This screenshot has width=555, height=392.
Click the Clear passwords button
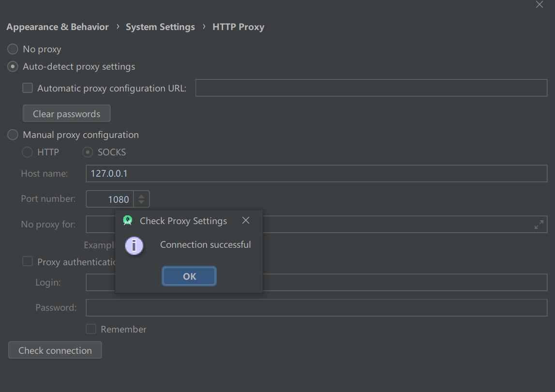[67, 114]
